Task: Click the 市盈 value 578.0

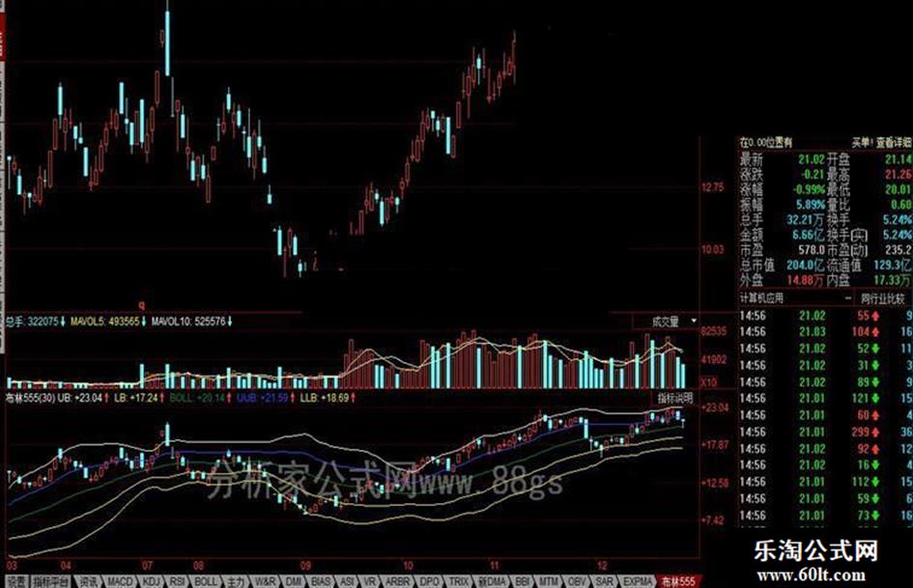Action: click(x=812, y=250)
